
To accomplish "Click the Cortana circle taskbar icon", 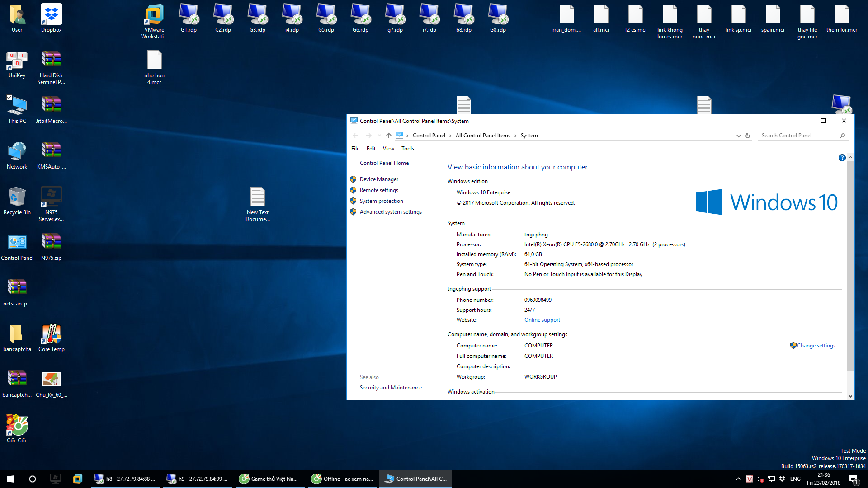I will click(x=33, y=479).
